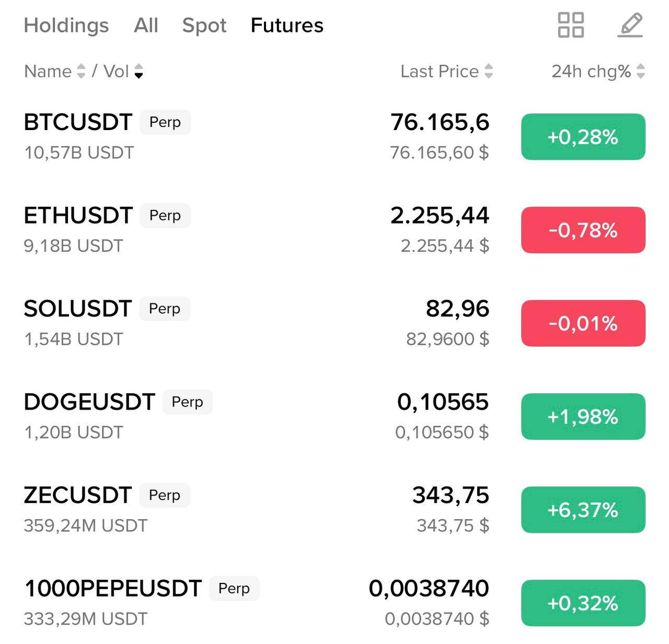Screen dimensions: 669x644
Task: Switch to the Spot tab
Action: pos(204,25)
